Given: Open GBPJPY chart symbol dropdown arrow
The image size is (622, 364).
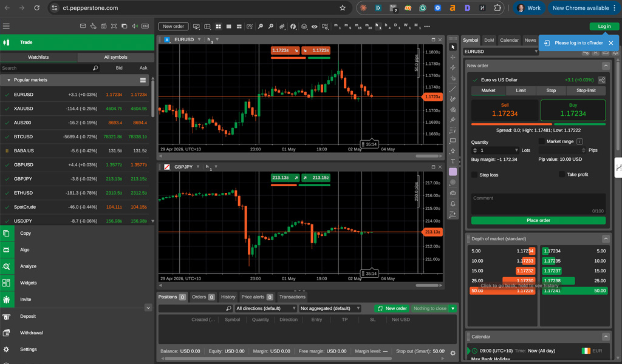Looking at the screenshot, I should [197, 167].
